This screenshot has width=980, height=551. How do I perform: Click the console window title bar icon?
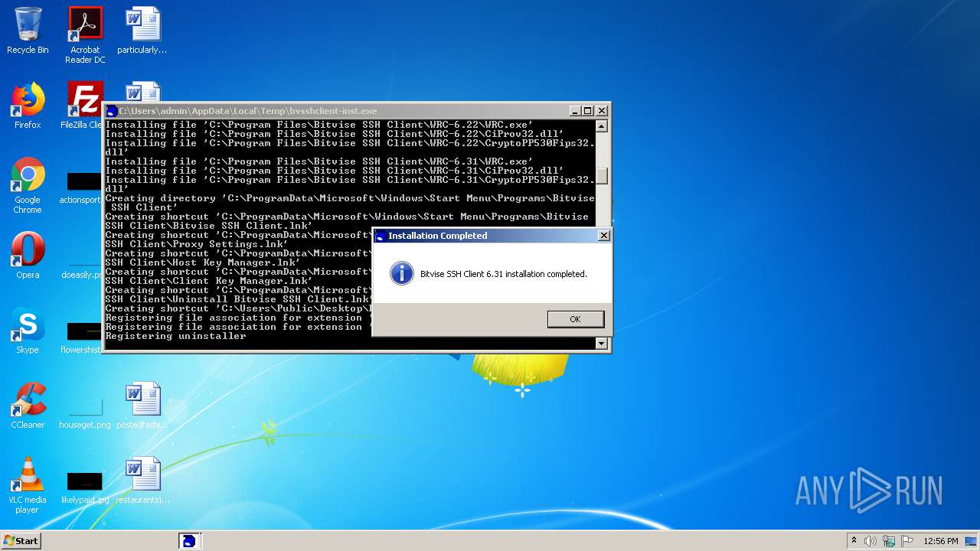pyautogui.click(x=112, y=111)
